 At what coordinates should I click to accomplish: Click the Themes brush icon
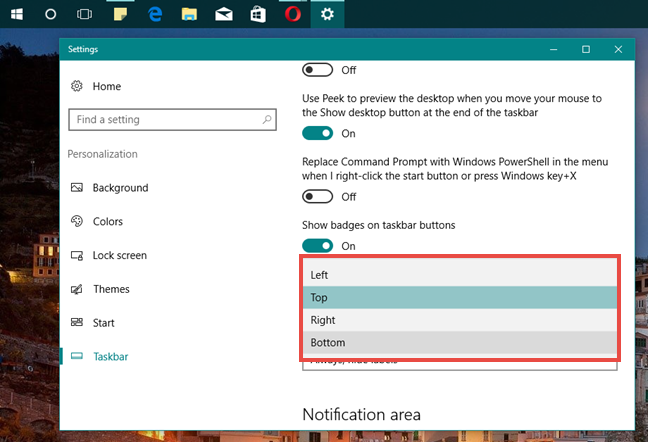(x=76, y=289)
